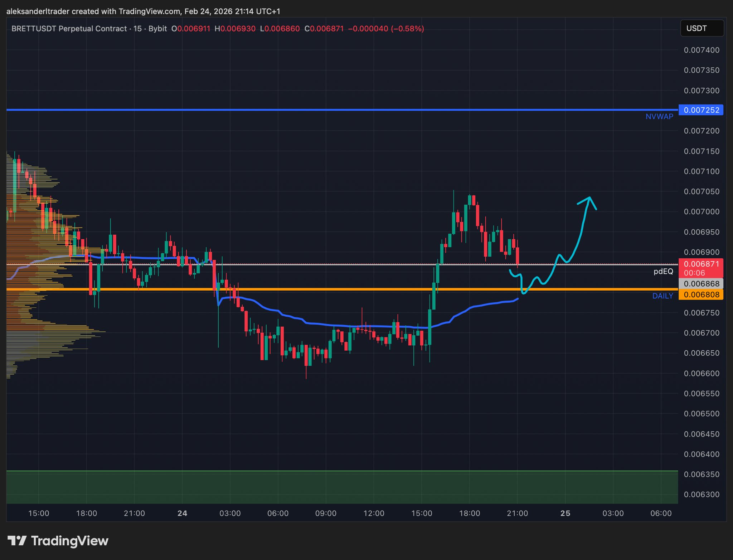The height and width of the screenshot is (560, 733).
Task: Click the TradingView logo icon
Action: pyautogui.click(x=17, y=540)
